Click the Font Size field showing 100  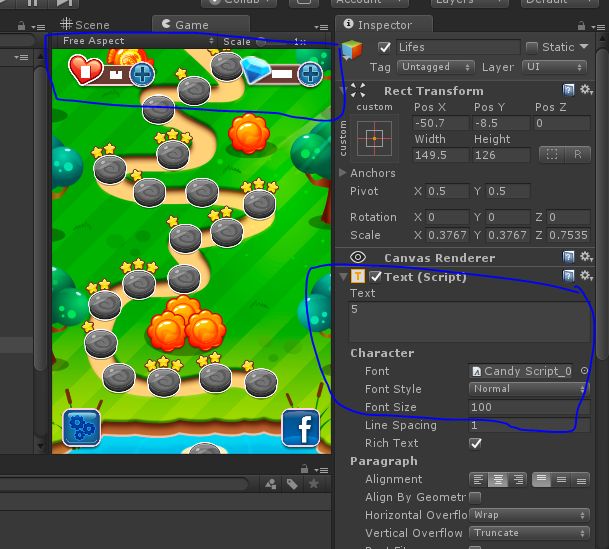pos(529,407)
